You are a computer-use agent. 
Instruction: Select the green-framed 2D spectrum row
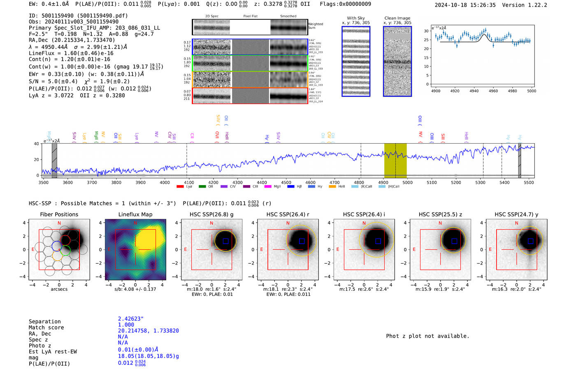pyautogui.click(x=250, y=63)
